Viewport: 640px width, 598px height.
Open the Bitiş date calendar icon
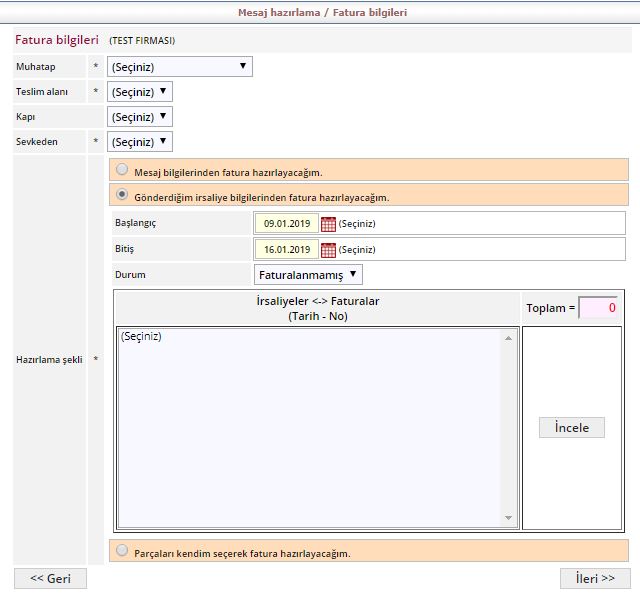pyautogui.click(x=328, y=250)
